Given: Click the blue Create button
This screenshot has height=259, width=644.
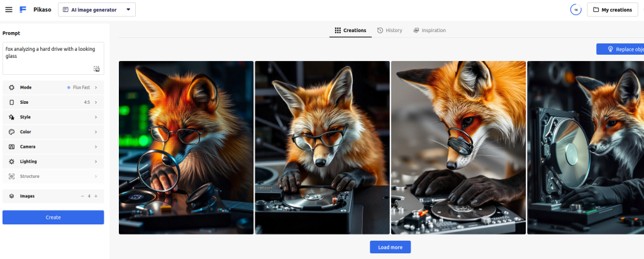Looking at the screenshot, I should point(53,218).
